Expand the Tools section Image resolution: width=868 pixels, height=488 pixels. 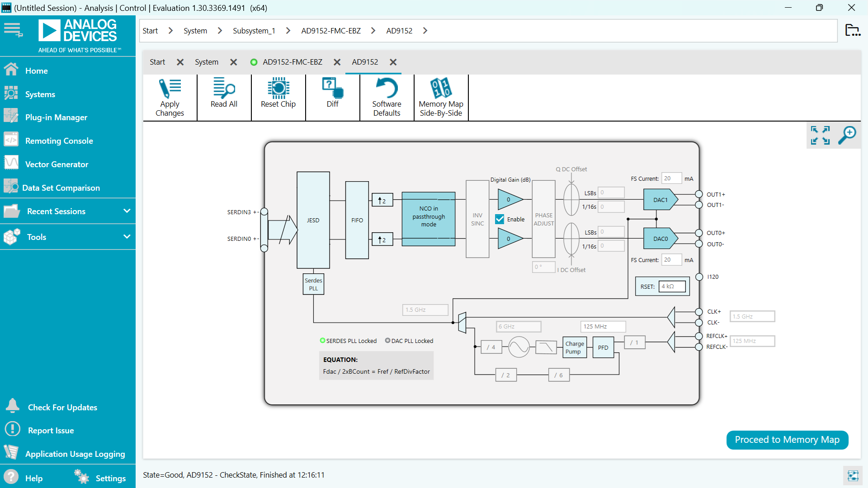click(x=127, y=237)
